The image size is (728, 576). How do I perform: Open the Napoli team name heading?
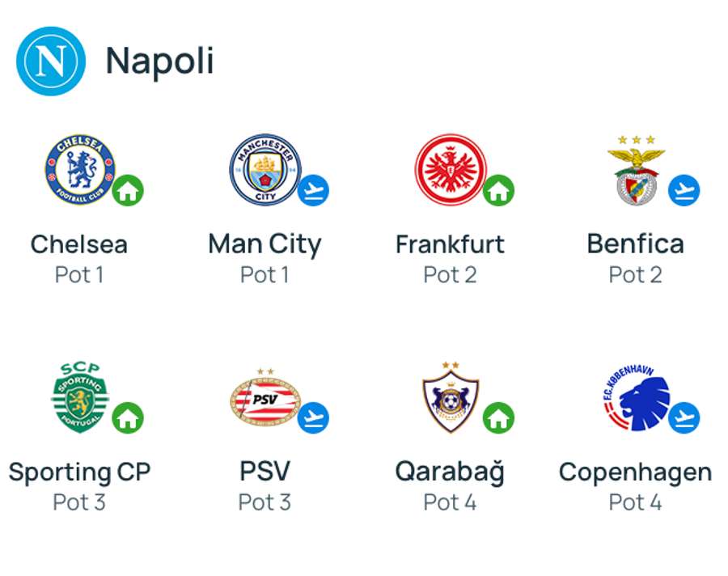coord(159,61)
